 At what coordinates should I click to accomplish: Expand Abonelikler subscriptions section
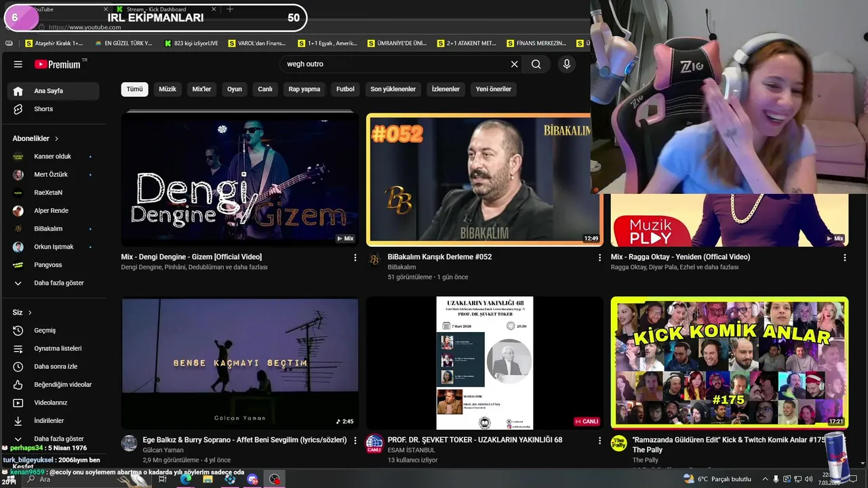35,138
